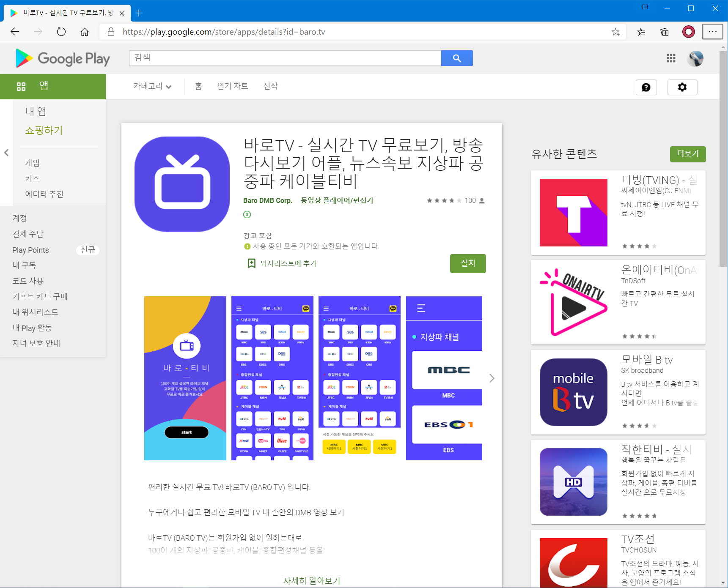Screen dimensions: 728x588
Task: Click the mobile B tv app icon
Action: tap(574, 392)
